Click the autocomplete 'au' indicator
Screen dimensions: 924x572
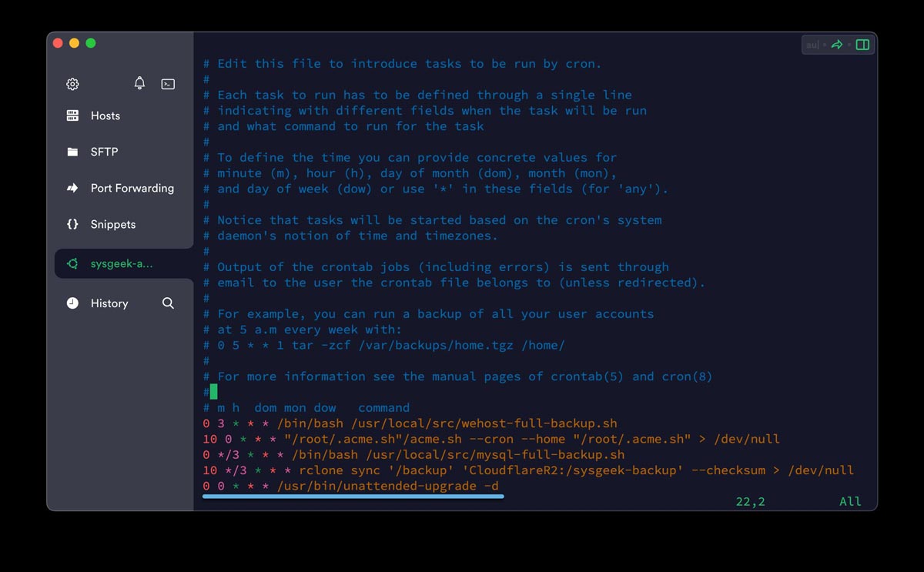(x=812, y=45)
